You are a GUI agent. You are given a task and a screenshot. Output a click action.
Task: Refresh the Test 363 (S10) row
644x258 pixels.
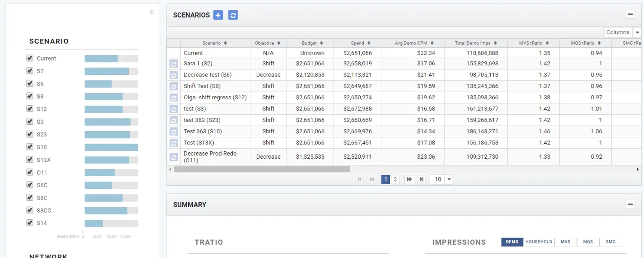(174, 131)
